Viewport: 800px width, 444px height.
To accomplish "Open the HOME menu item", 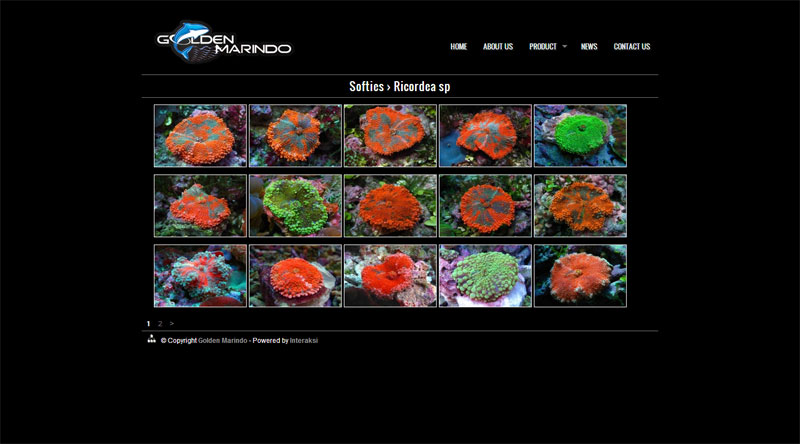I will click(x=459, y=46).
